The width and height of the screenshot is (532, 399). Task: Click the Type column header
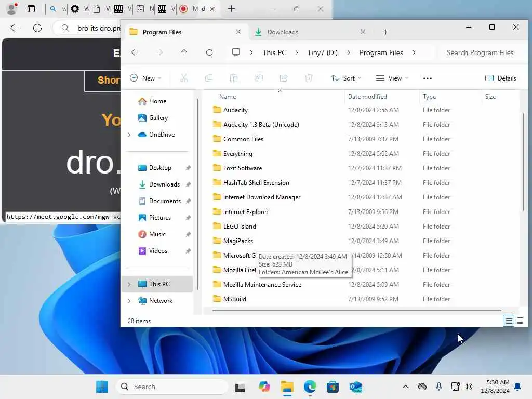click(x=450, y=97)
